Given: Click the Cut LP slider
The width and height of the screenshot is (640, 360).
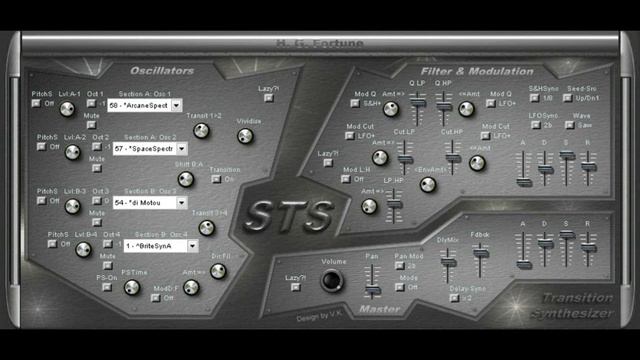Looking at the screenshot, I should pyautogui.click(x=404, y=158).
